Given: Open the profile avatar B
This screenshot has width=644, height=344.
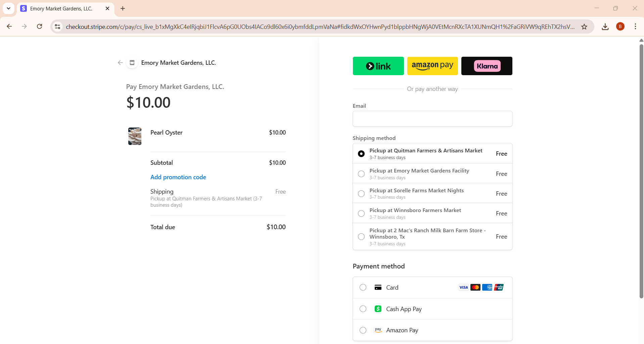Looking at the screenshot, I should [620, 27].
